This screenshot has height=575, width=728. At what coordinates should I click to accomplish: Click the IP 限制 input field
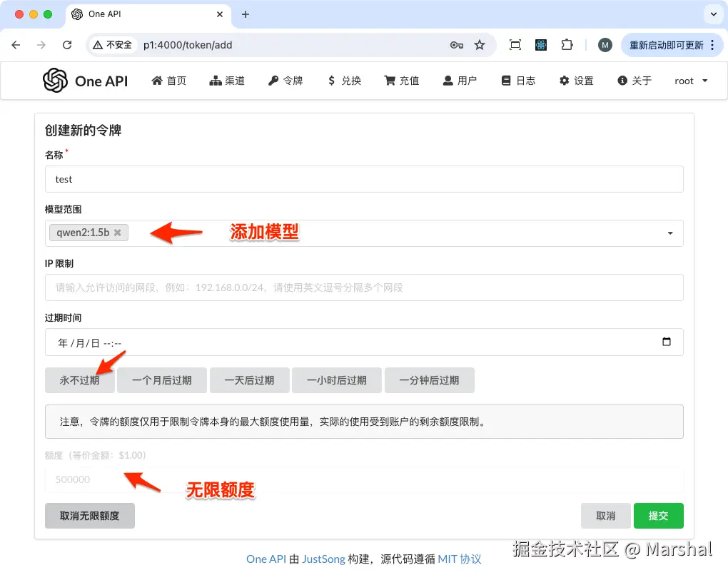pos(364,287)
